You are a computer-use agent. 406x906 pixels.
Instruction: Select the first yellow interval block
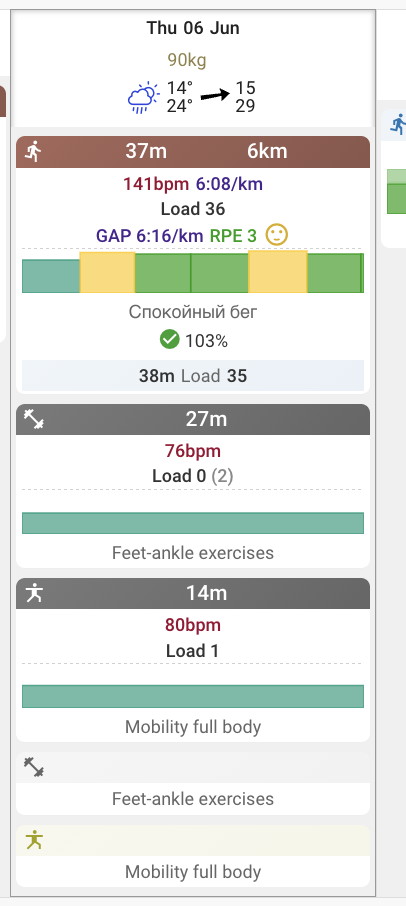[x=107, y=272]
